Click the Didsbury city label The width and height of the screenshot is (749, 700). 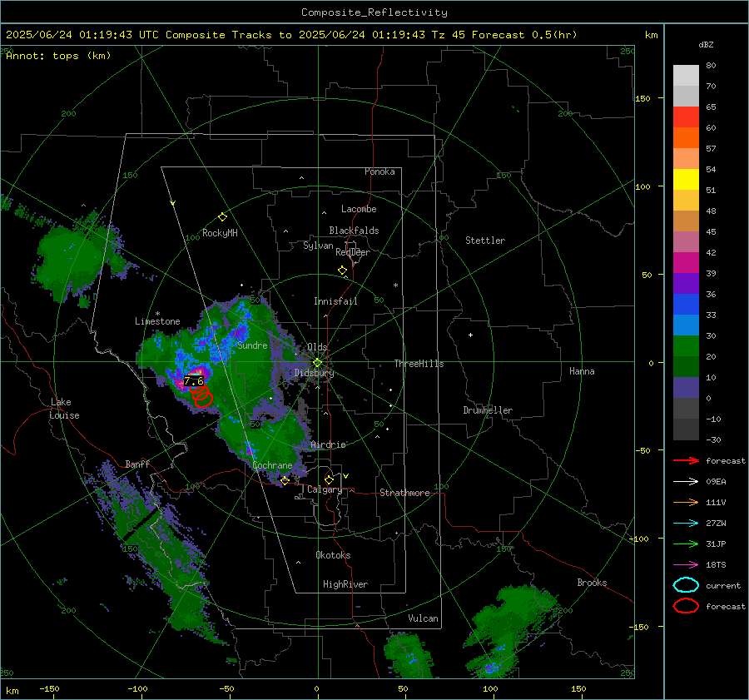click(314, 373)
